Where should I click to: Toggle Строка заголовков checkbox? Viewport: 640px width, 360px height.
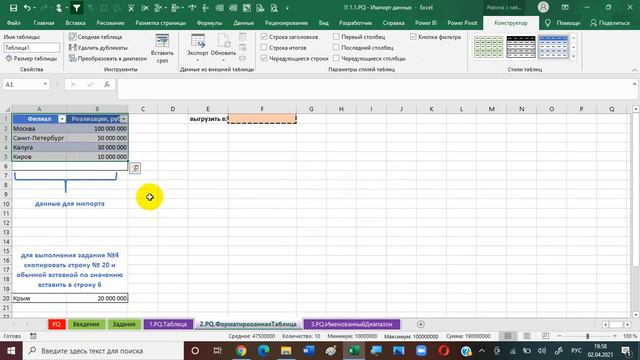(x=264, y=37)
